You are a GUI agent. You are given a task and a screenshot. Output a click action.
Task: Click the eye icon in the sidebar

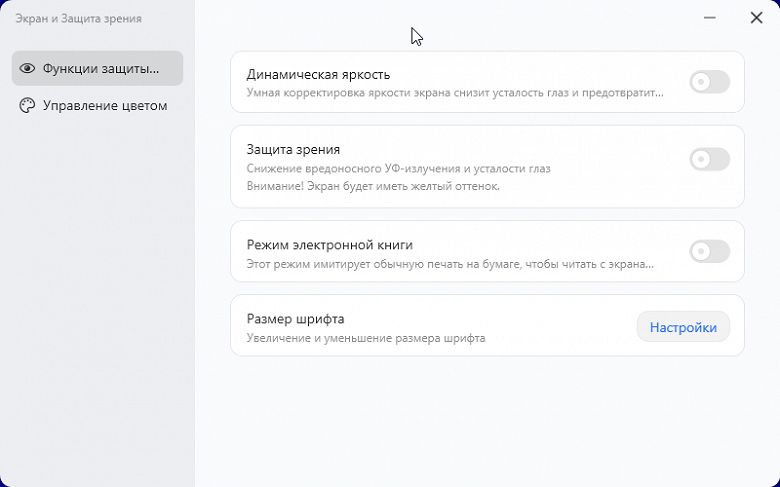coord(27,69)
